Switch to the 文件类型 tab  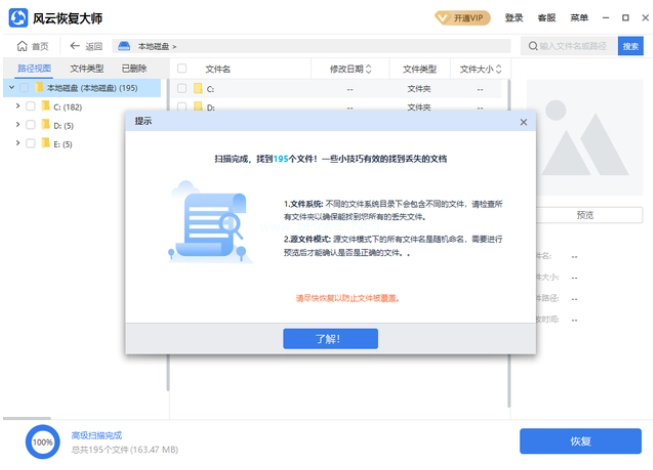coord(86,68)
